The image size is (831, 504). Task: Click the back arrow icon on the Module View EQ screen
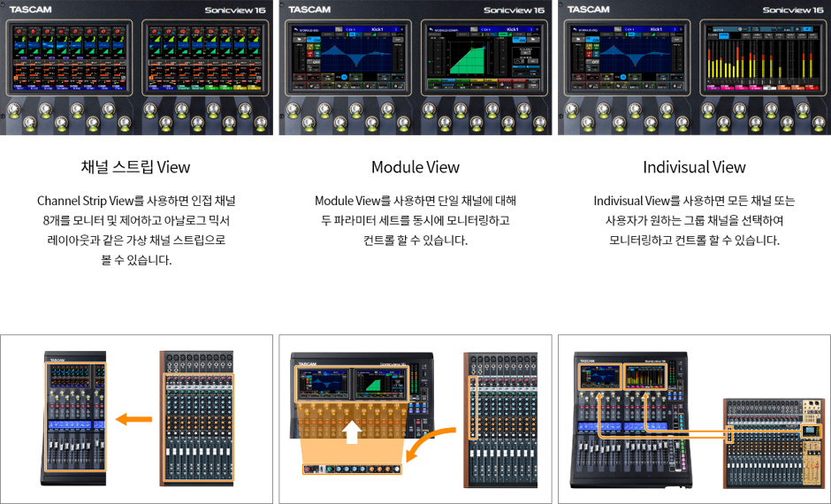coord(296,29)
